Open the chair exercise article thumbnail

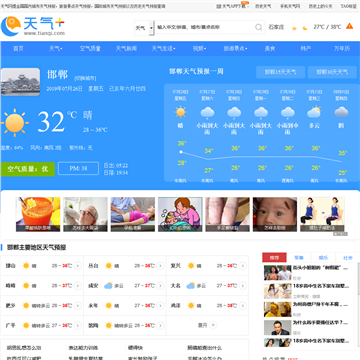322,214
